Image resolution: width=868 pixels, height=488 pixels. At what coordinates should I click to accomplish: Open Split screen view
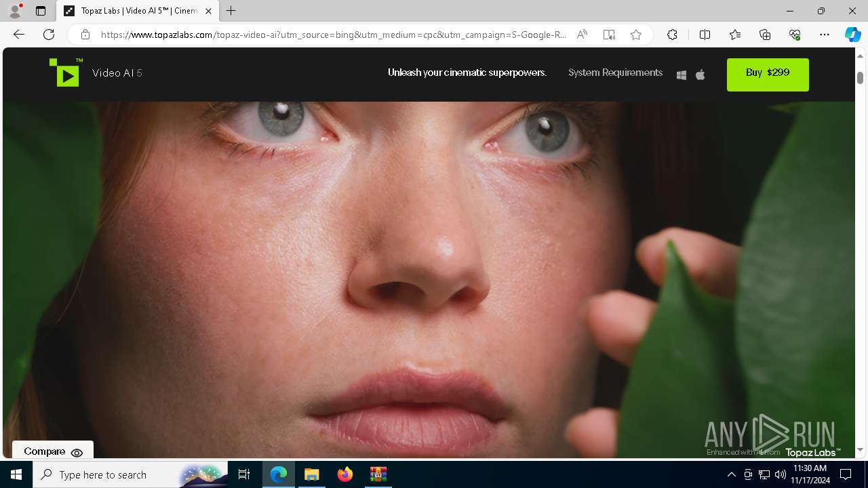[705, 35]
